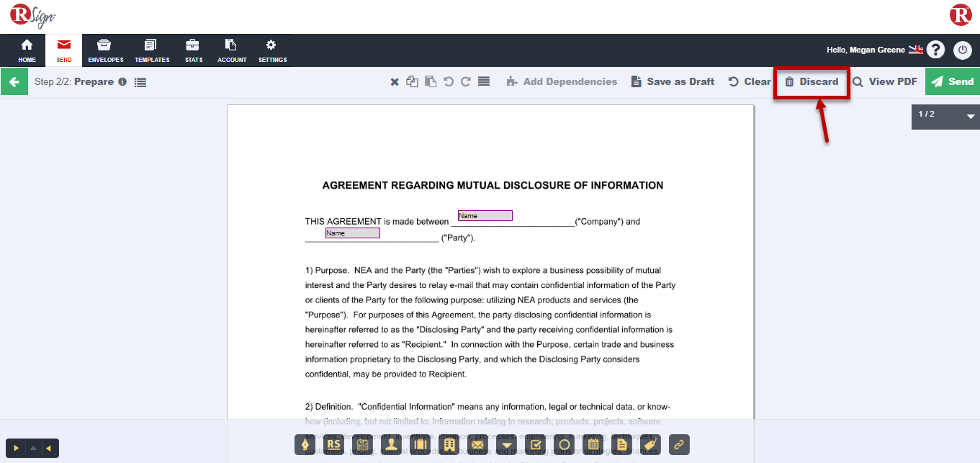Open the SETTINGS tab
The image size is (980, 463).
coord(272,50)
